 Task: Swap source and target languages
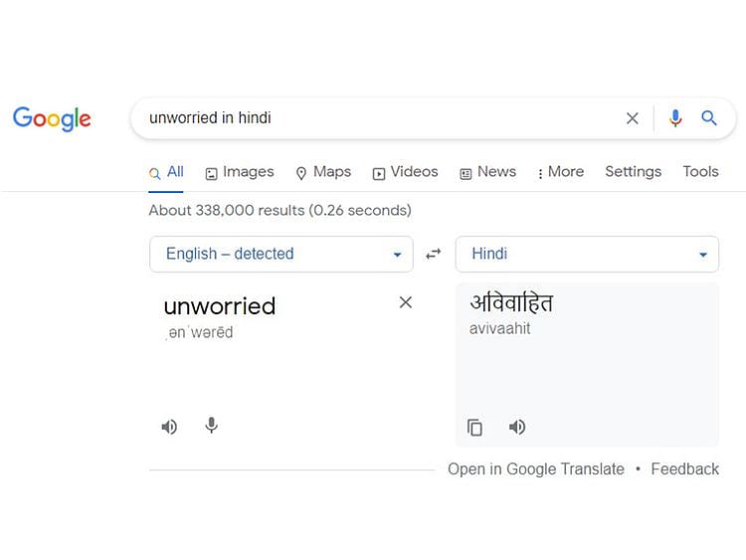434,254
